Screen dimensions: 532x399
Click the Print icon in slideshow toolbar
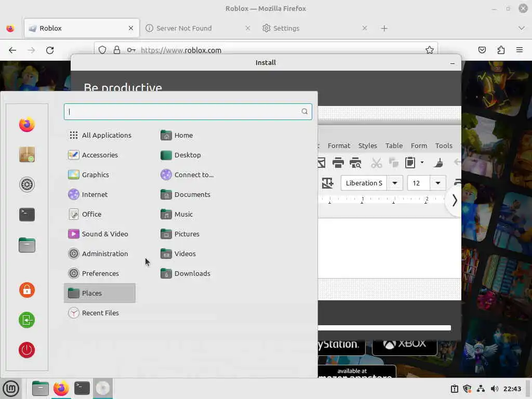(x=338, y=163)
